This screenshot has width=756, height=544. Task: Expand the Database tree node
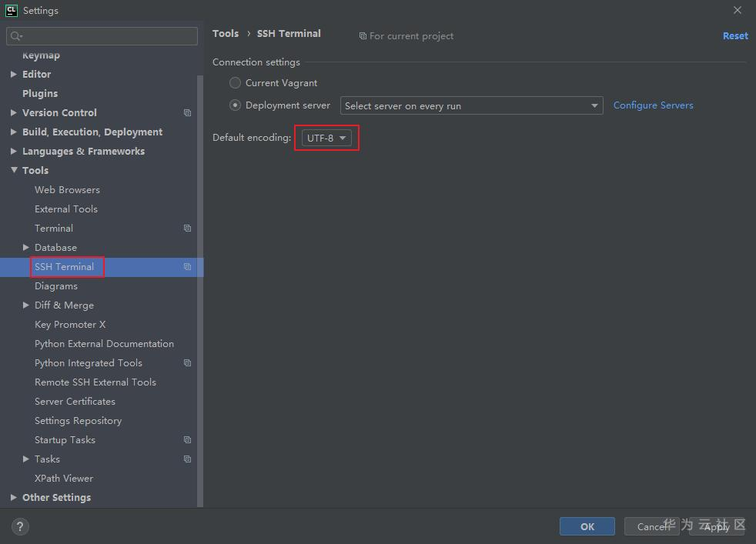(x=27, y=248)
